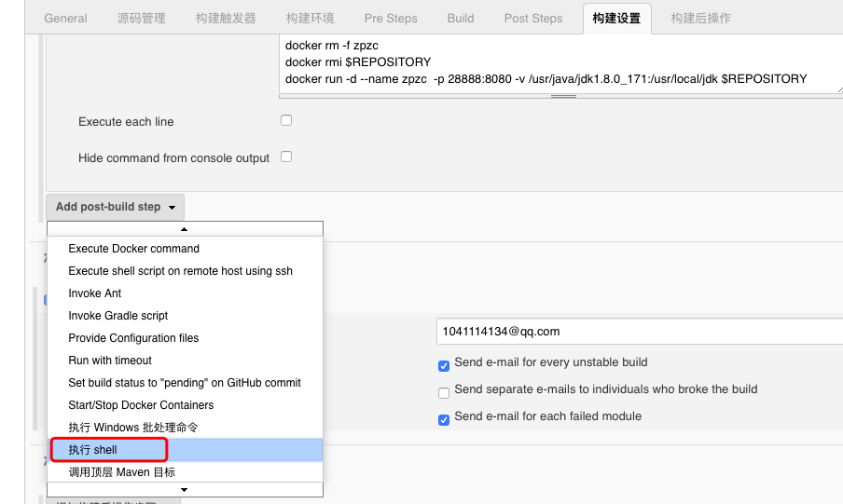
Task: Click the dropdown list scroll-up arrow
Action: pos(185,229)
